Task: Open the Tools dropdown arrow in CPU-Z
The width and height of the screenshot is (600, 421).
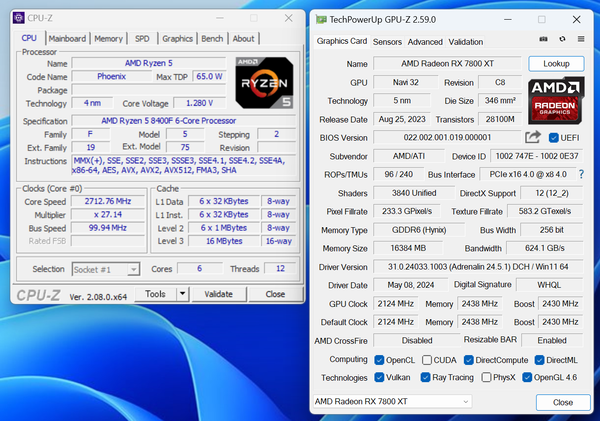Action: click(x=183, y=294)
